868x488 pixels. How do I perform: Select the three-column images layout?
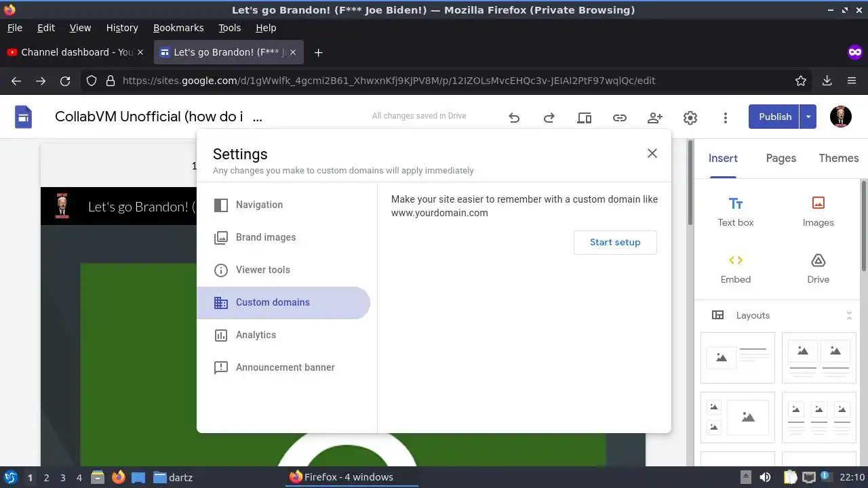click(819, 418)
